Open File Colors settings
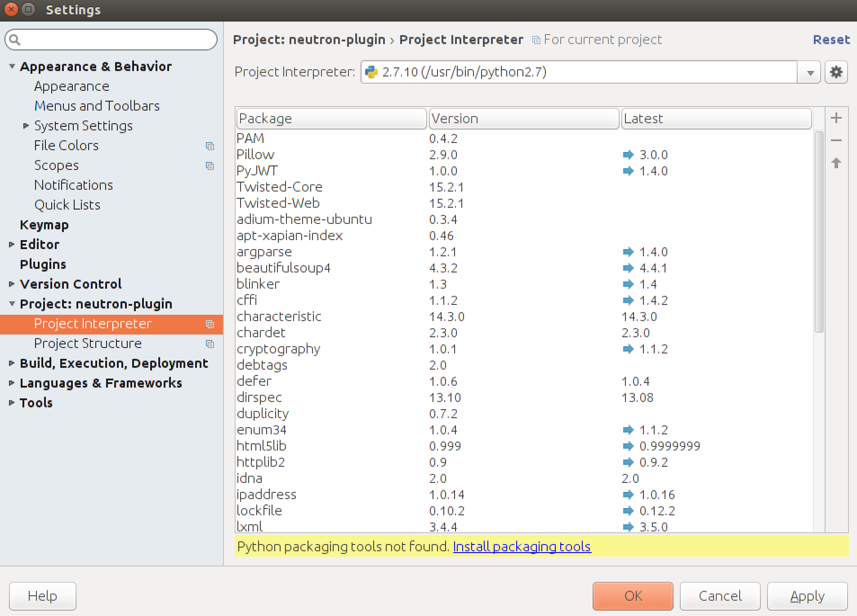Screen dimensions: 857x616 point(66,146)
